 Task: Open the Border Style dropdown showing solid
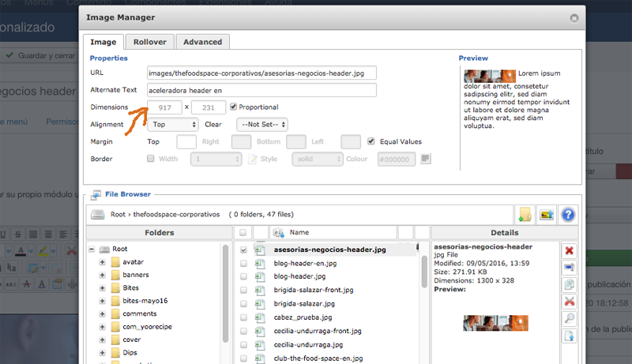(318, 159)
